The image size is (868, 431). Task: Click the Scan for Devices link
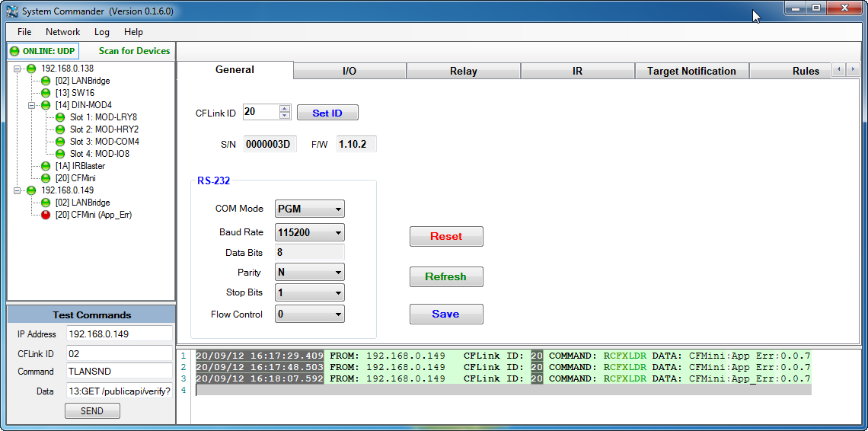click(x=134, y=51)
